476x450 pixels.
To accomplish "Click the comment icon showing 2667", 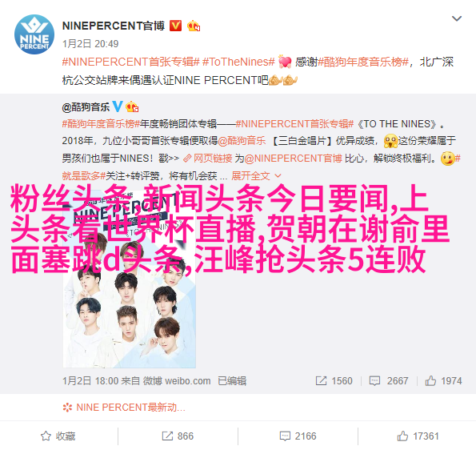I will (x=374, y=380).
